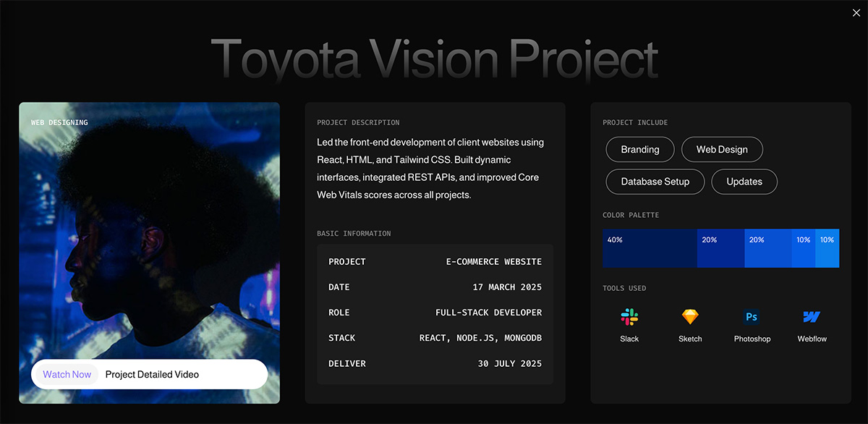Screen dimensions: 868x424
Task: Pick the second 20% blue swatch
Action: click(767, 249)
